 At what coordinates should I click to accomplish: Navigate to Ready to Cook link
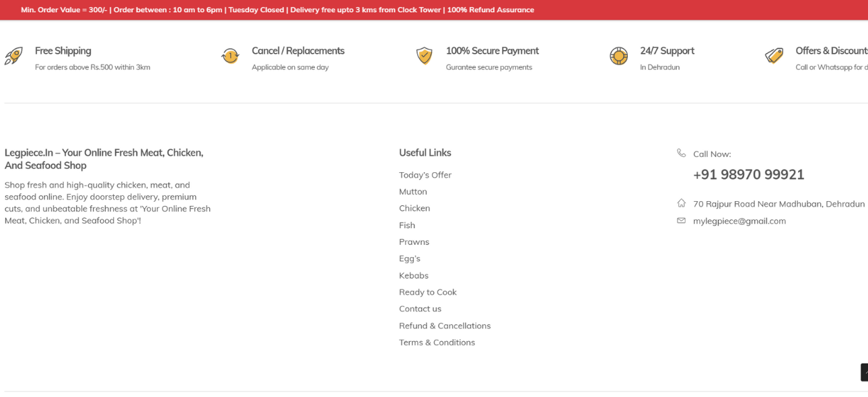(427, 292)
